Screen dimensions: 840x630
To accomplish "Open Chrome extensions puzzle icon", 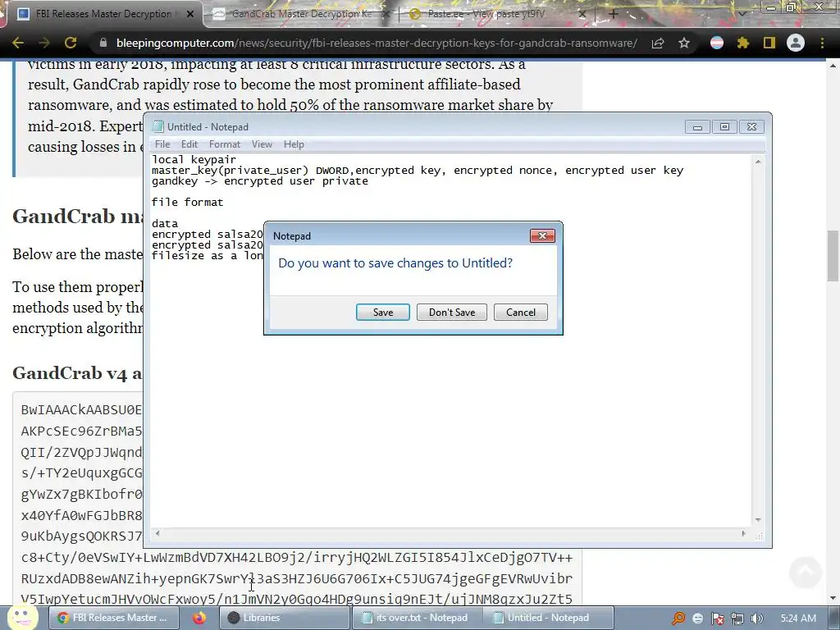I will (x=743, y=43).
